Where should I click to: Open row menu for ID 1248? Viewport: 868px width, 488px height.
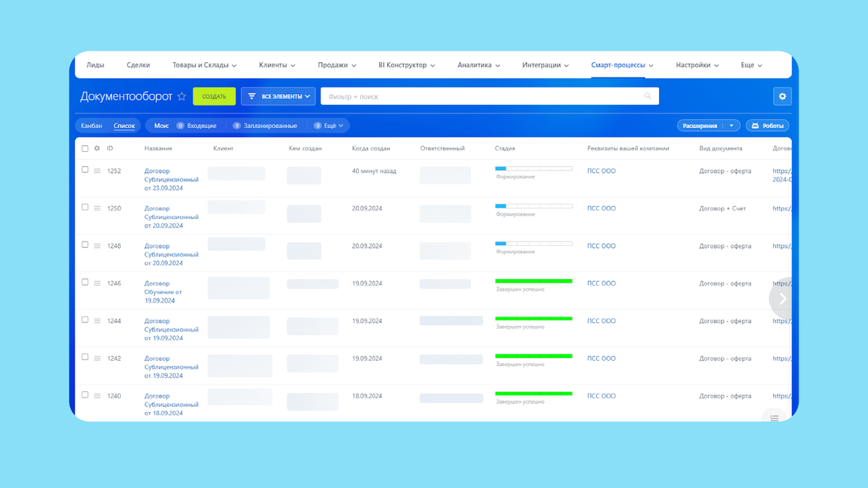pyautogui.click(x=97, y=246)
